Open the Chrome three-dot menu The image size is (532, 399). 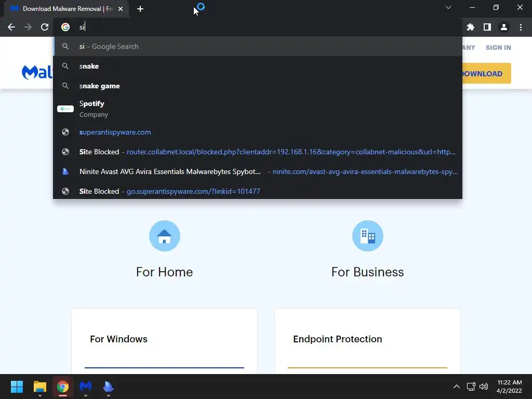click(x=521, y=27)
